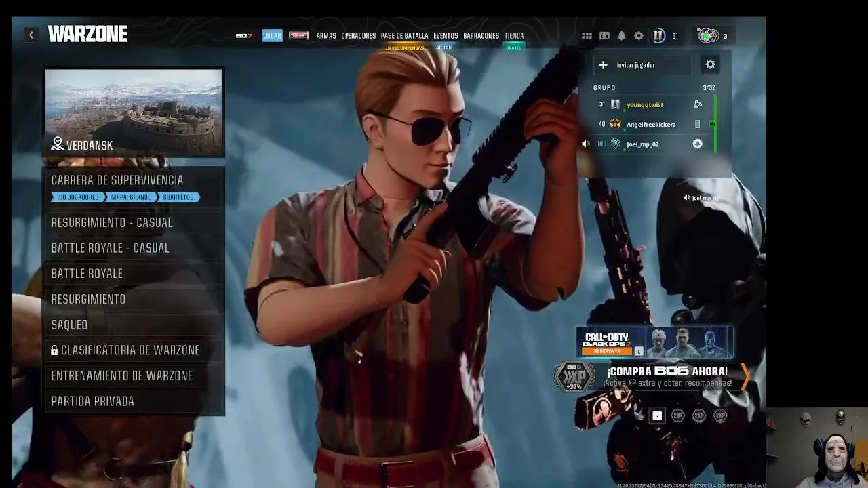868x488 pixels.
Task: Open notifications bell icon
Action: click(621, 36)
